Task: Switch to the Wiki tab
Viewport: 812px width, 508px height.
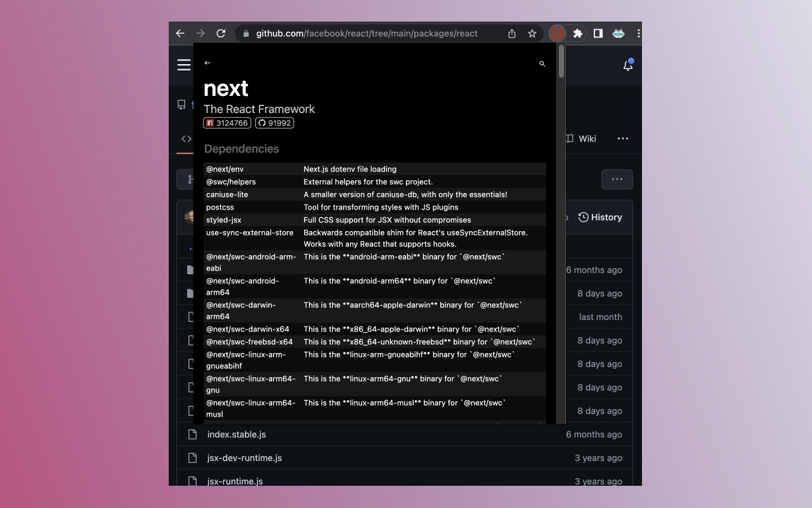Action: click(x=580, y=138)
